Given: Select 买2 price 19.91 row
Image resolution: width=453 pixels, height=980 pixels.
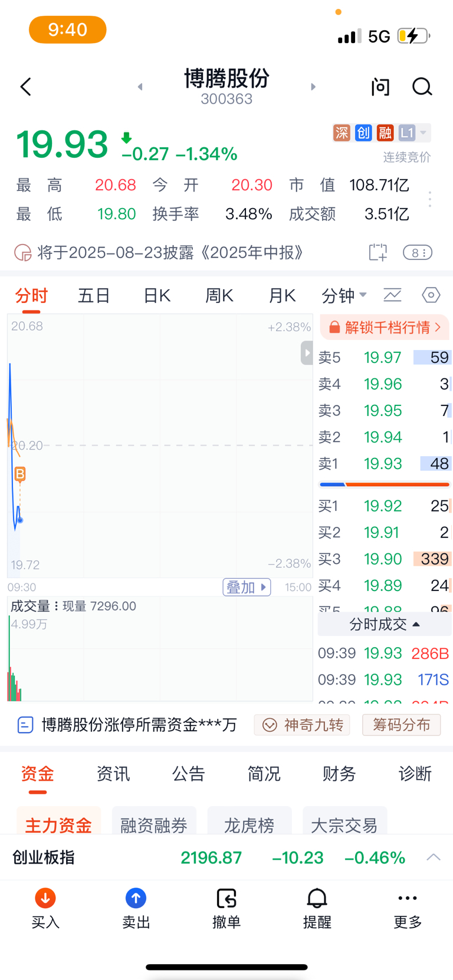Looking at the screenshot, I should (x=385, y=533).
